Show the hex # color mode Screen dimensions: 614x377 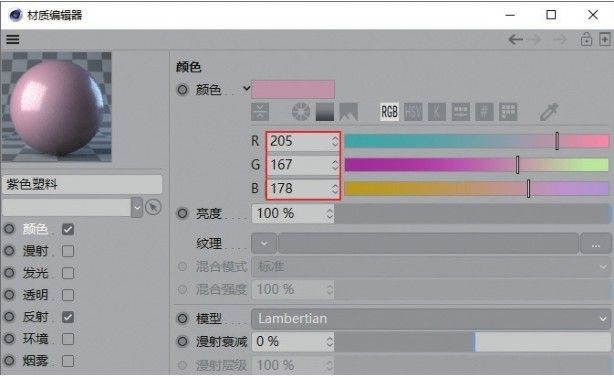(x=484, y=112)
